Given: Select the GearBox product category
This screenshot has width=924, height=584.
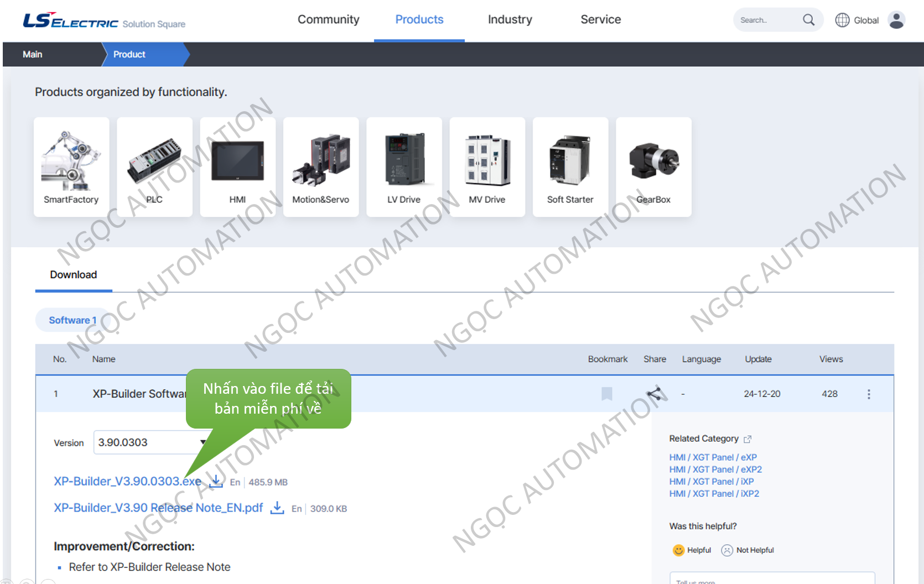Looking at the screenshot, I should point(653,167).
